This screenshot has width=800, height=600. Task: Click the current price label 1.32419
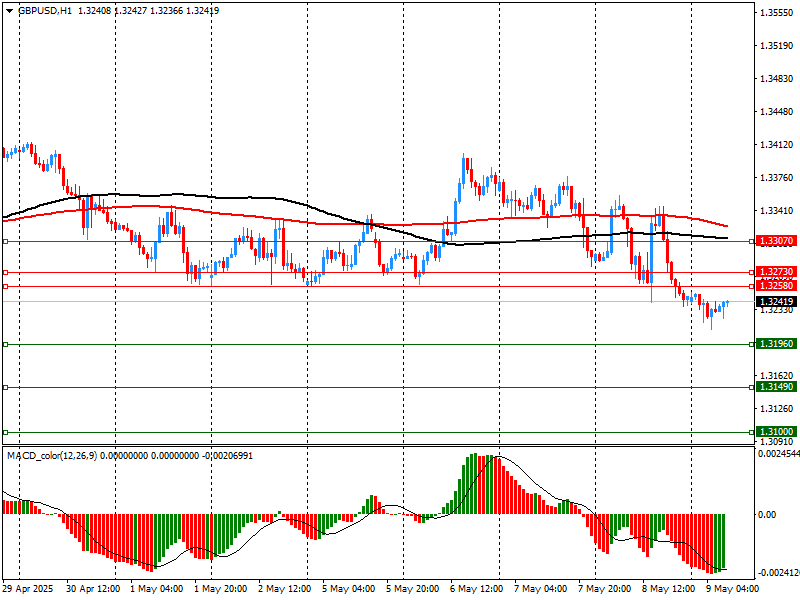(776, 302)
